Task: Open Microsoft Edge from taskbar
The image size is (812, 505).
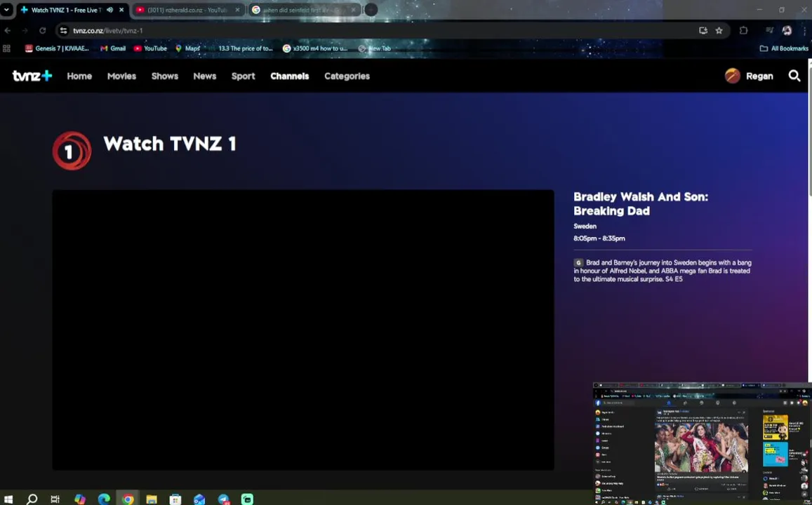Action: click(104, 499)
